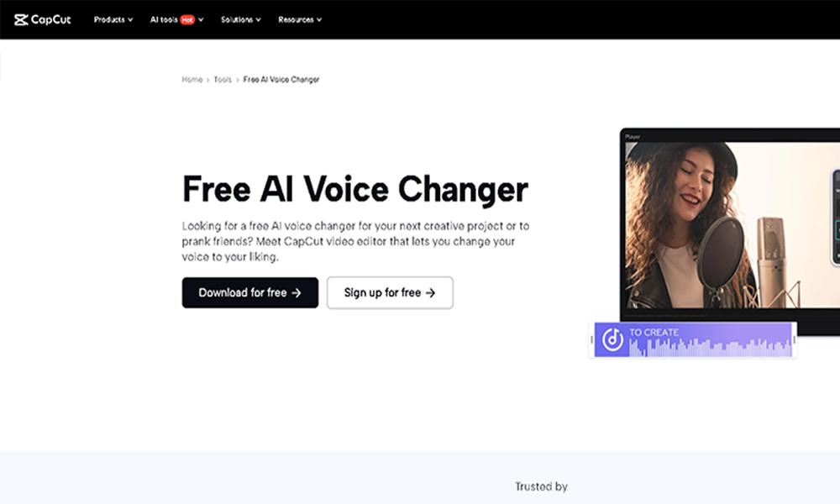Viewport: 840px width, 504px height.
Task: Expand the AI tools dropdown chevron
Action: (201, 20)
